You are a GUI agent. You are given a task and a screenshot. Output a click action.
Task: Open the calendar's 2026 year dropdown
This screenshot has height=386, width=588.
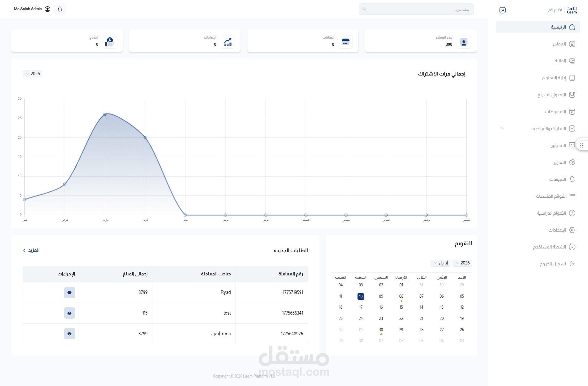[x=462, y=263]
